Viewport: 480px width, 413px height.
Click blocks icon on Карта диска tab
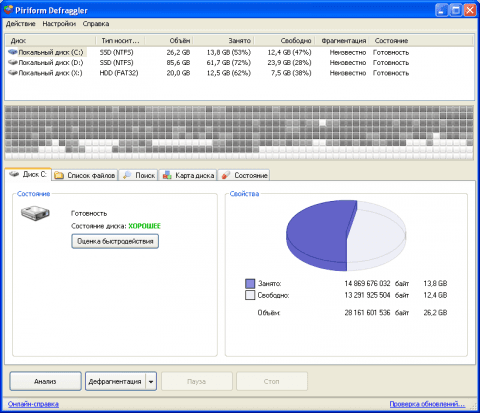167,175
